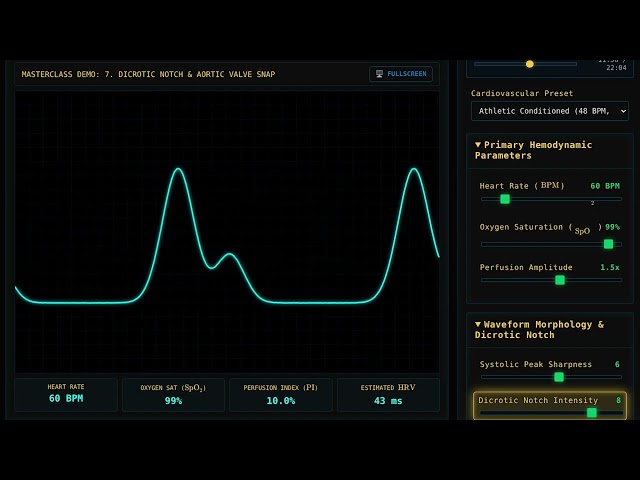The image size is (640, 480).
Task: Adjust the Heart Rate slider handle
Action: click(505, 199)
